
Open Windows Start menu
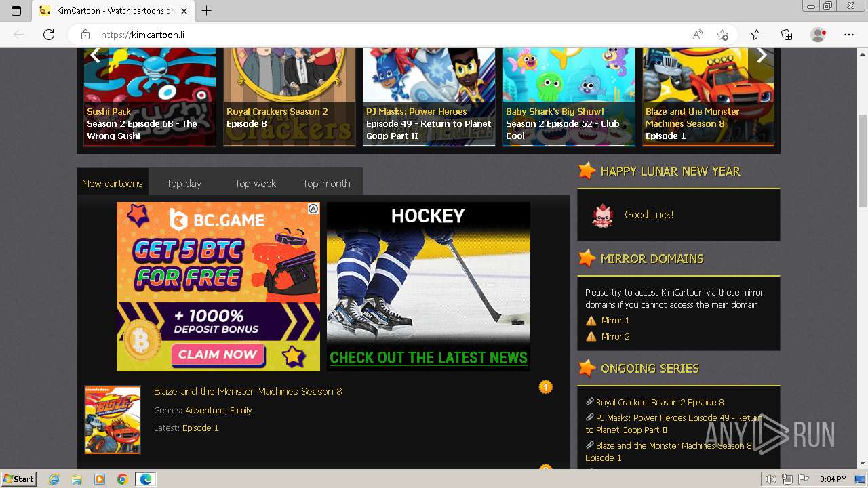point(18,479)
